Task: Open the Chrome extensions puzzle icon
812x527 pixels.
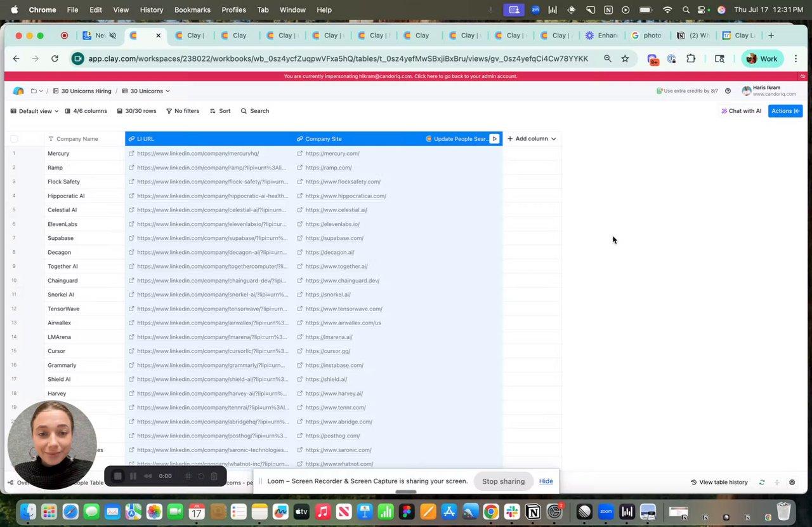Action: [x=691, y=58]
